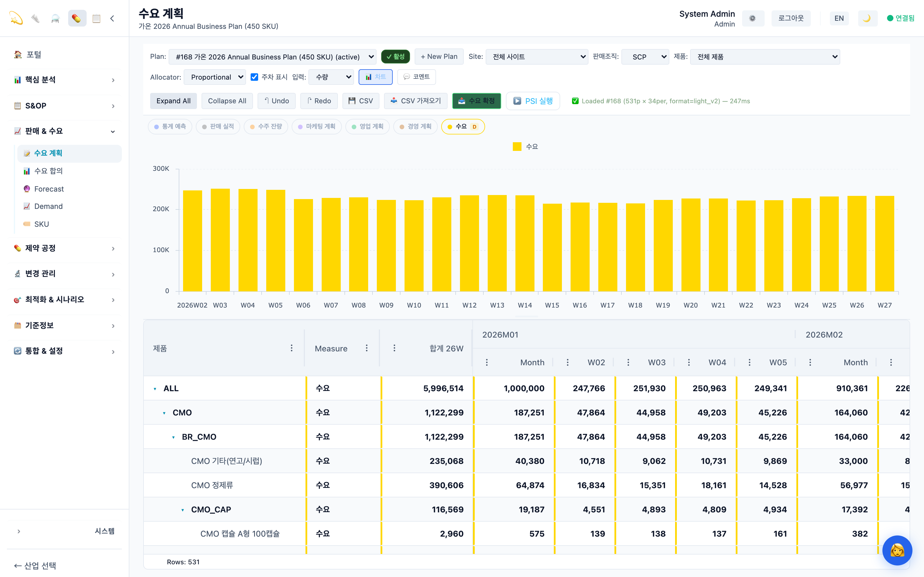Open the 제품 column menu dots
The width and height of the screenshot is (924, 577).
[291, 348]
